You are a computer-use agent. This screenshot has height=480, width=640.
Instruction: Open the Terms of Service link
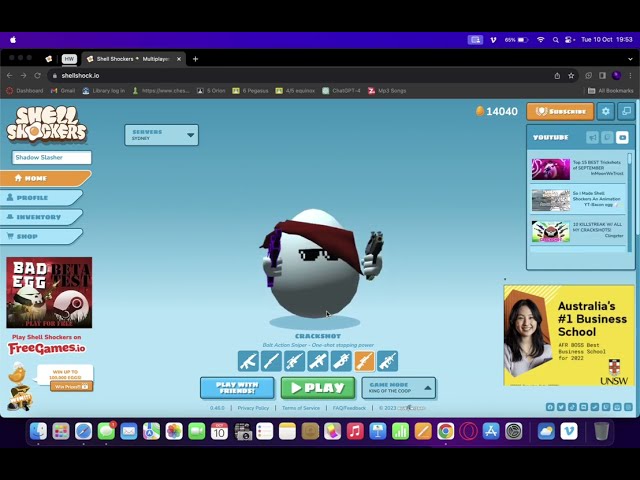301,408
